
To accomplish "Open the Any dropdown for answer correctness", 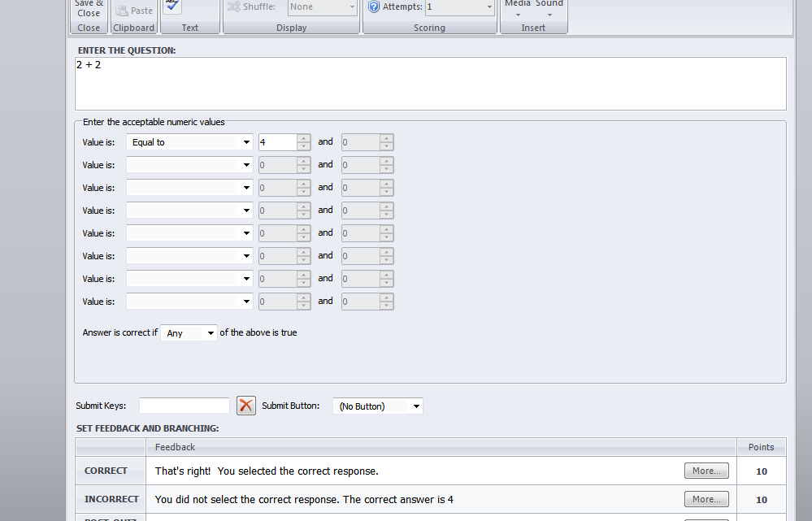I will tap(189, 332).
